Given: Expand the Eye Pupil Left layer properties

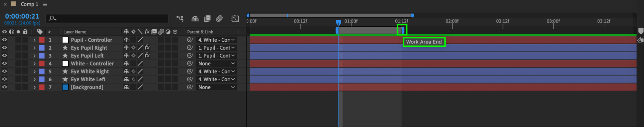Looking at the screenshot, I should [34, 55].
